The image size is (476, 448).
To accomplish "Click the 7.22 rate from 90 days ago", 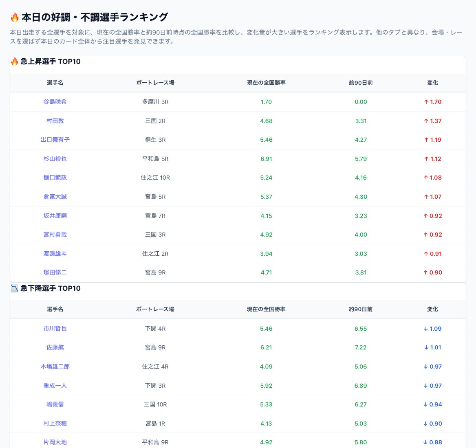I will [361, 347].
